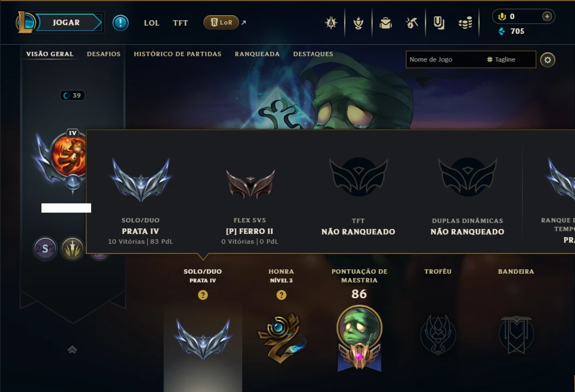Open the Store coins icon

[x=465, y=23]
